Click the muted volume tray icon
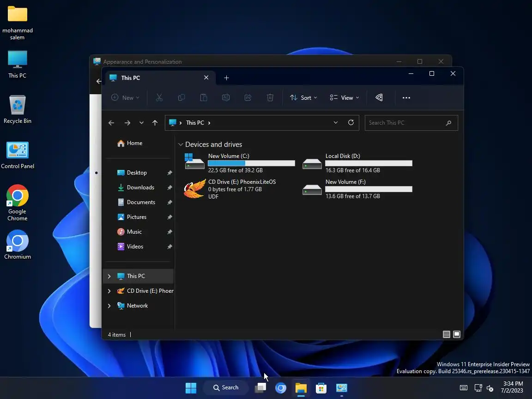The height and width of the screenshot is (399, 532). [490, 388]
